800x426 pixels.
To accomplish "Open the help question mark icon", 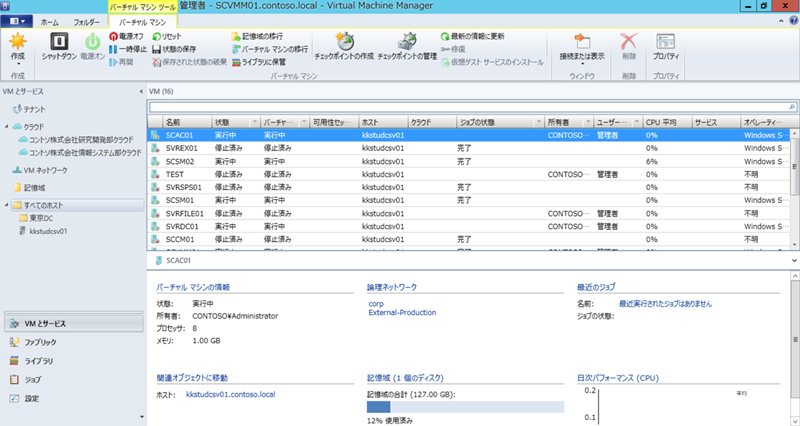I will click(x=794, y=21).
